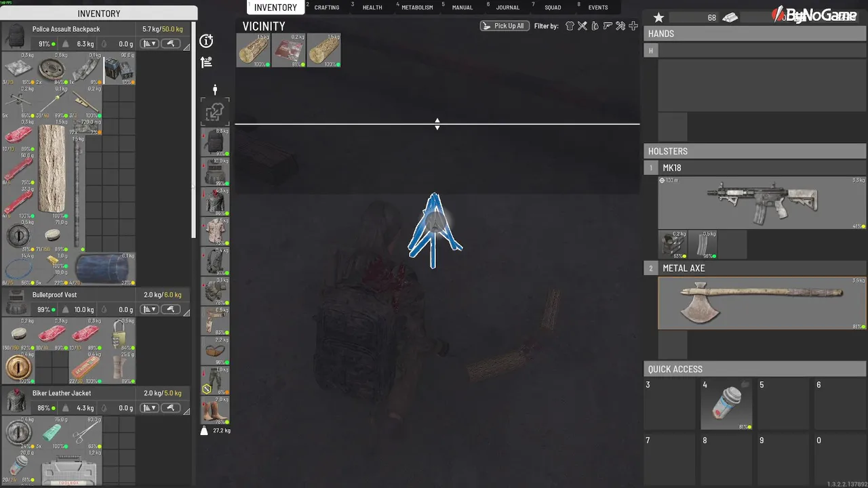868x488 pixels.
Task: Click the fame points star icon
Action: pos(658,18)
